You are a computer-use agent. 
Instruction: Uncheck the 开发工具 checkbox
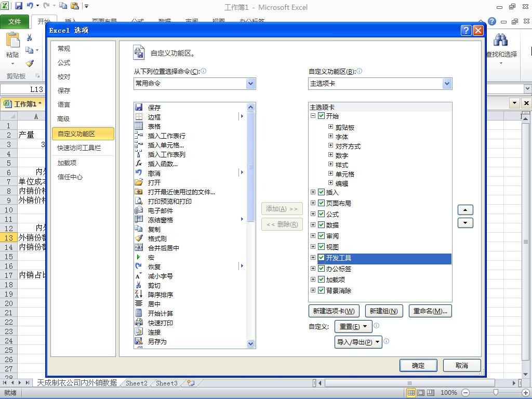pos(322,258)
